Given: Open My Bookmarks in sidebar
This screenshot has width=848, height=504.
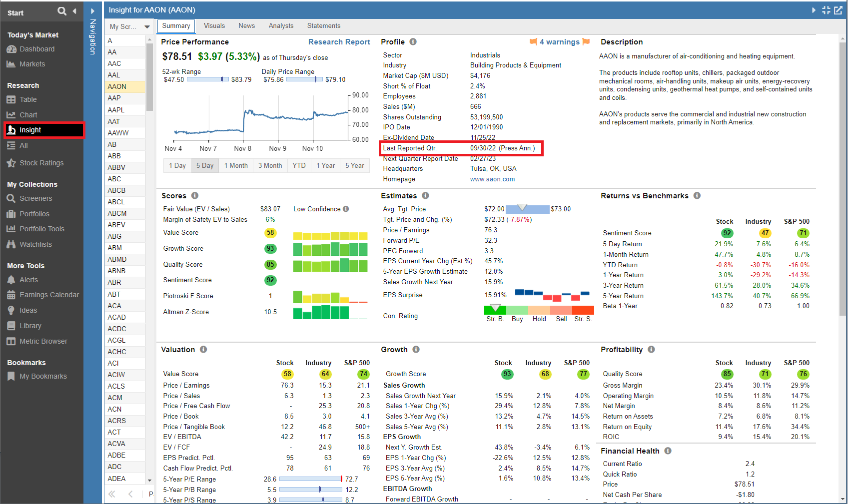Looking at the screenshot, I should [37, 376].
